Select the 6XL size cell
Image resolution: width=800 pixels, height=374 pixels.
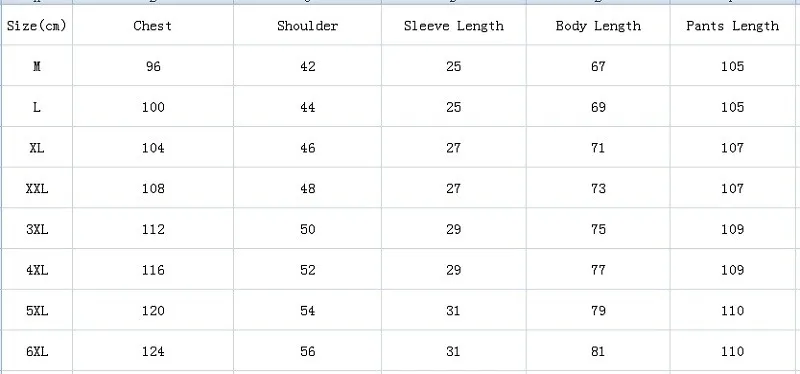click(37, 351)
